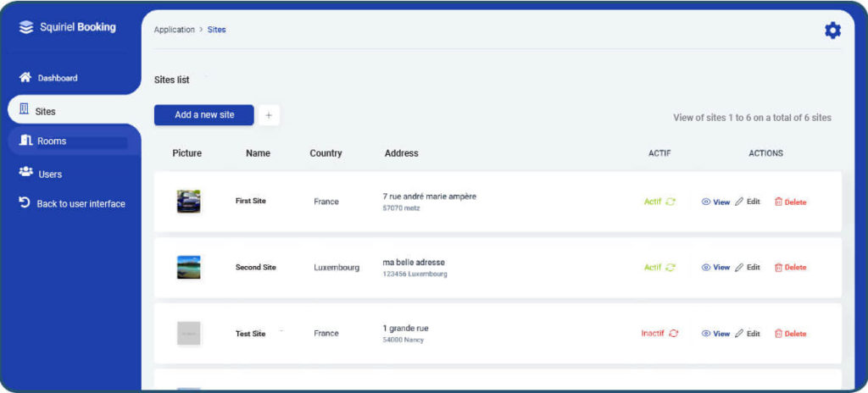Click the plus button beside Add a new site
The height and width of the screenshot is (393, 868).
pos(269,115)
